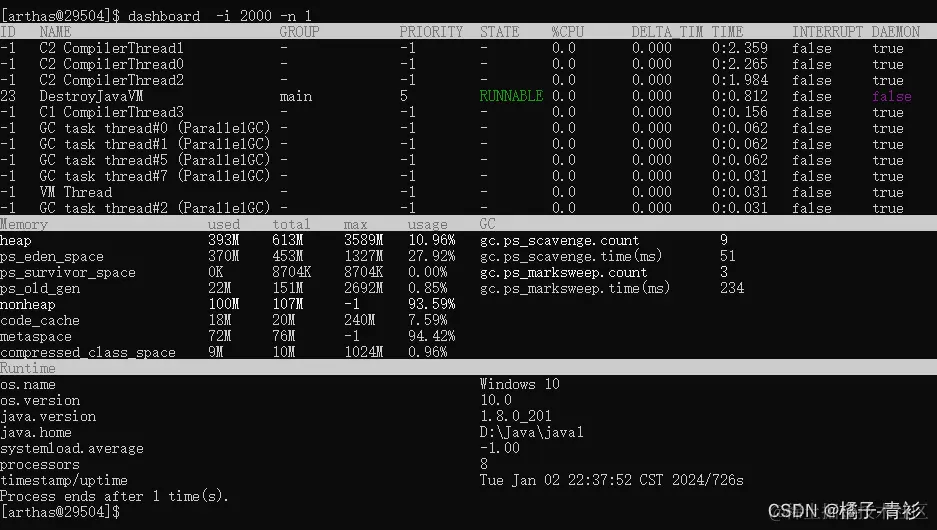Click the 'INTERRUPT' column header
Screen dimensions: 937x530
pyautogui.click(x=828, y=32)
